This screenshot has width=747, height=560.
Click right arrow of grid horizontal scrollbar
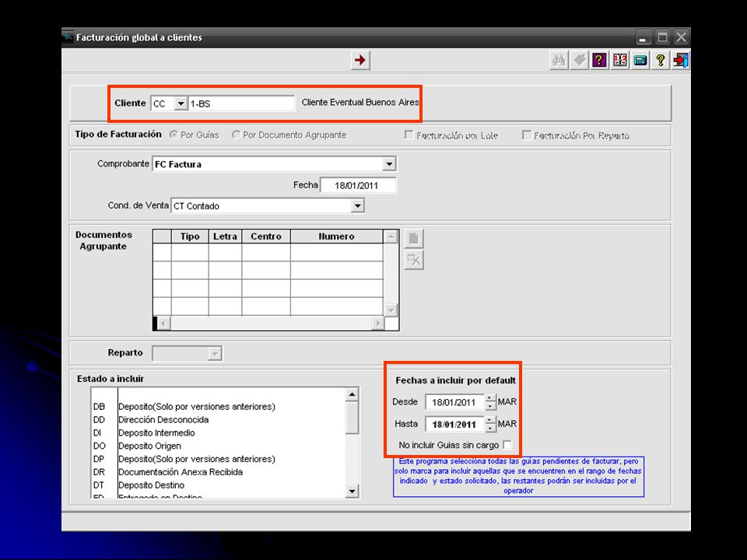[x=378, y=324]
